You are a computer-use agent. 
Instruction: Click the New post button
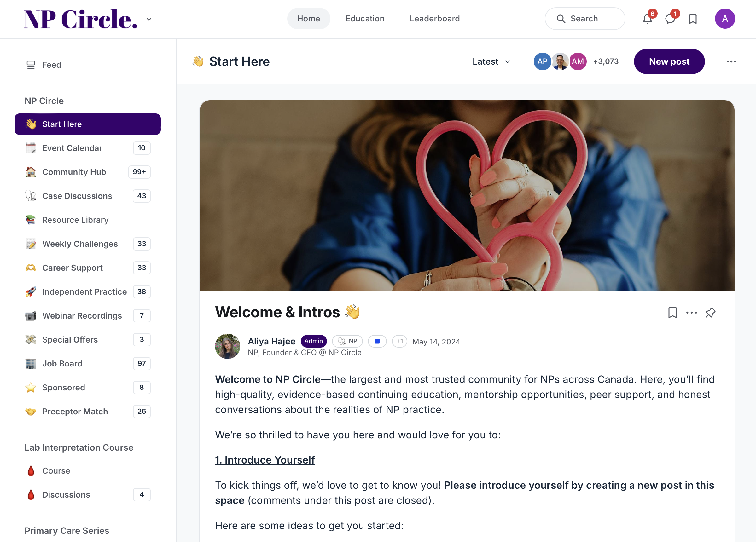tap(669, 62)
